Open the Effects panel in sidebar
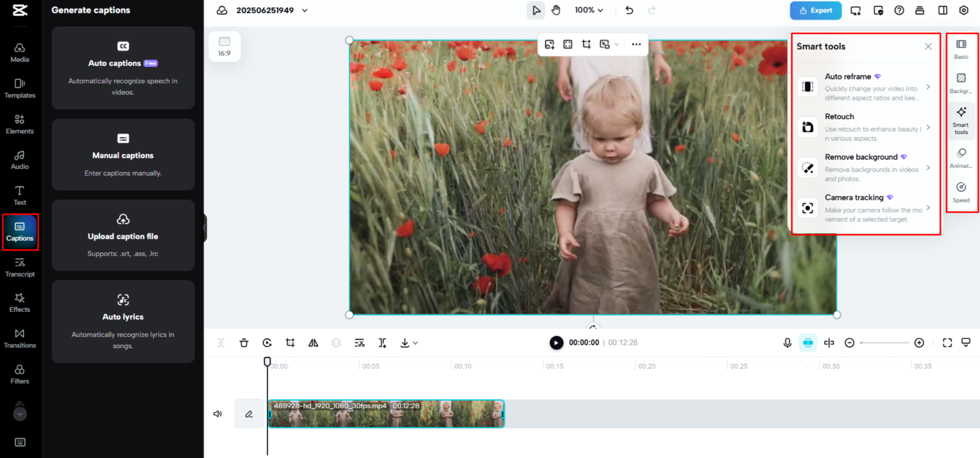This screenshot has height=458, width=980. point(20,302)
